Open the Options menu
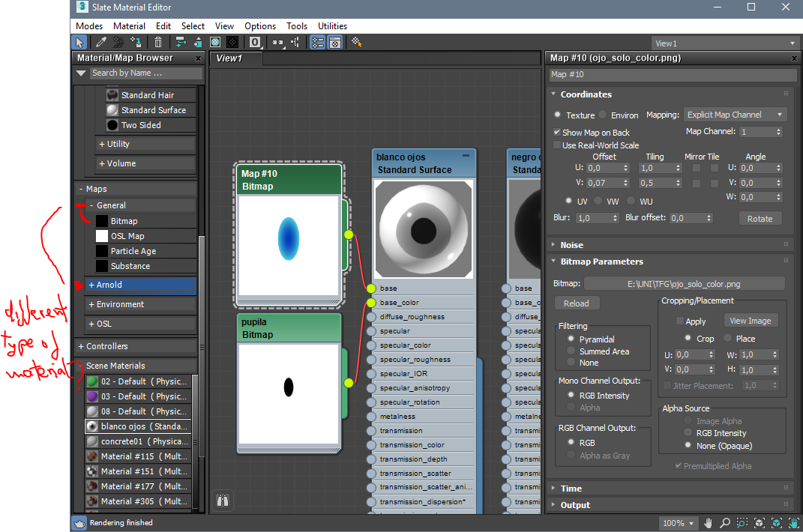This screenshot has width=803, height=532. 260,26
